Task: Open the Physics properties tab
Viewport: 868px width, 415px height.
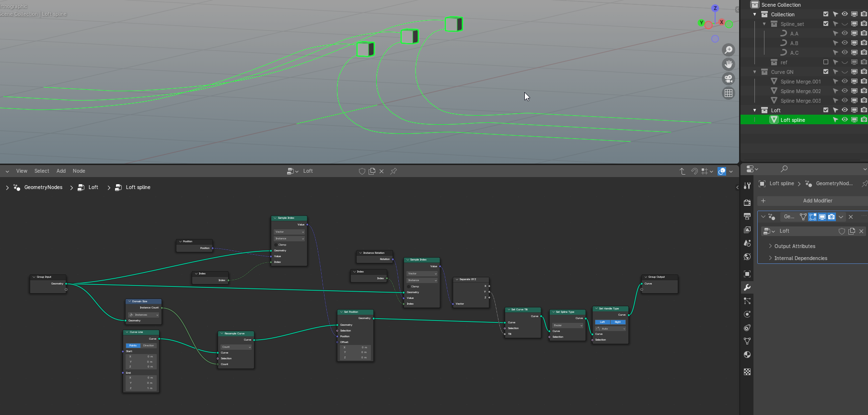Action: point(747,314)
